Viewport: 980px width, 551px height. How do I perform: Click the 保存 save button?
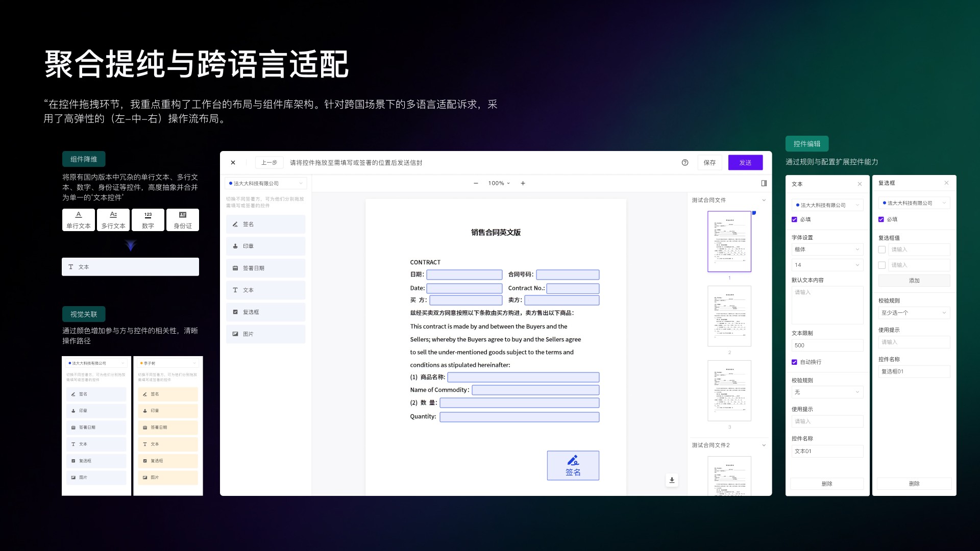pyautogui.click(x=709, y=163)
